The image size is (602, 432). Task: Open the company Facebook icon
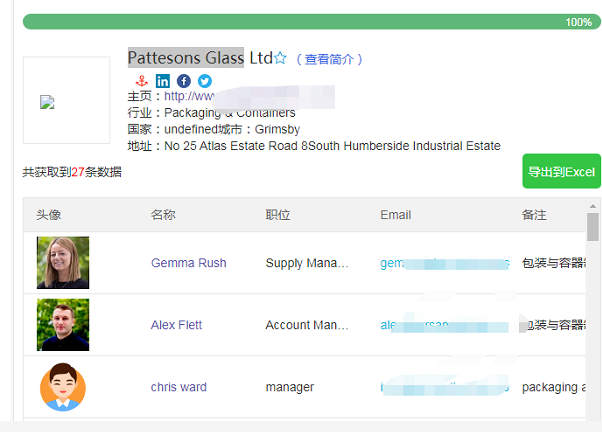pos(184,81)
